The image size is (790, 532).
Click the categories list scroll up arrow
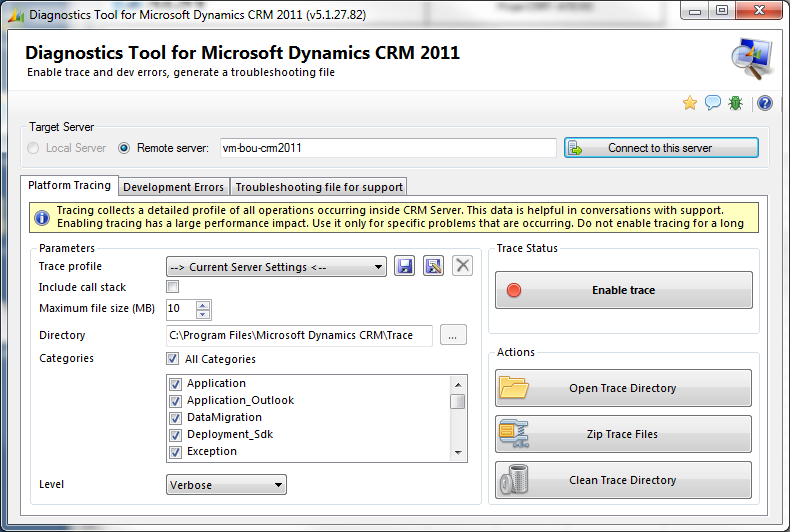tap(457, 384)
